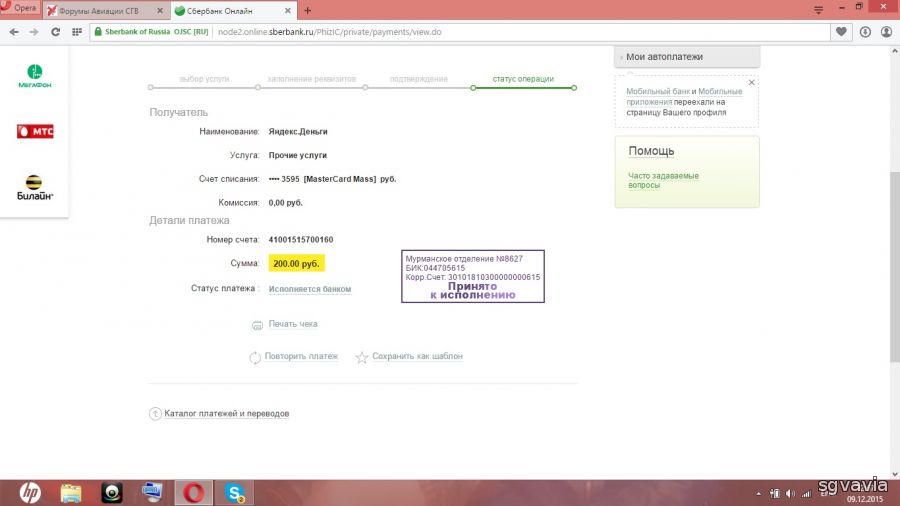900x506 pixels.
Task: Dismiss the mobile bank notice with X
Action: (x=751, y=83)
